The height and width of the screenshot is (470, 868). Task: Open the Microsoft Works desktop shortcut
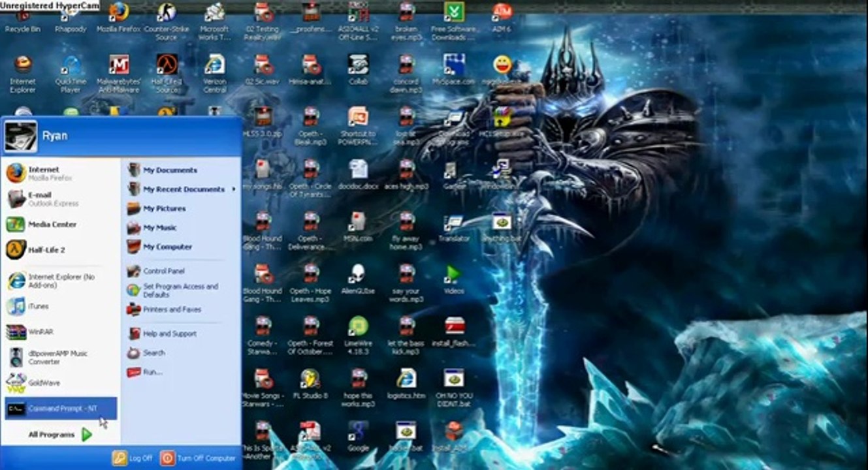[x=214, y=22]
